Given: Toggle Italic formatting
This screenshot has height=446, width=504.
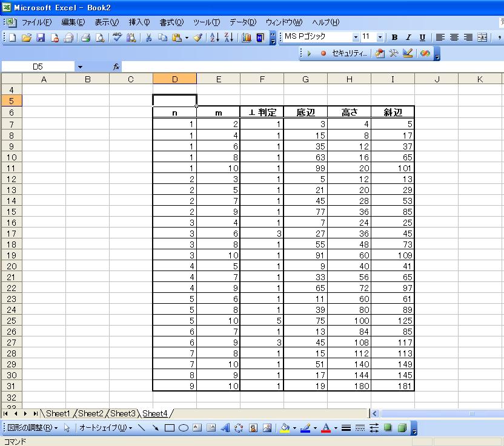Looking at the screenshot, I should (x=408, y=38).
